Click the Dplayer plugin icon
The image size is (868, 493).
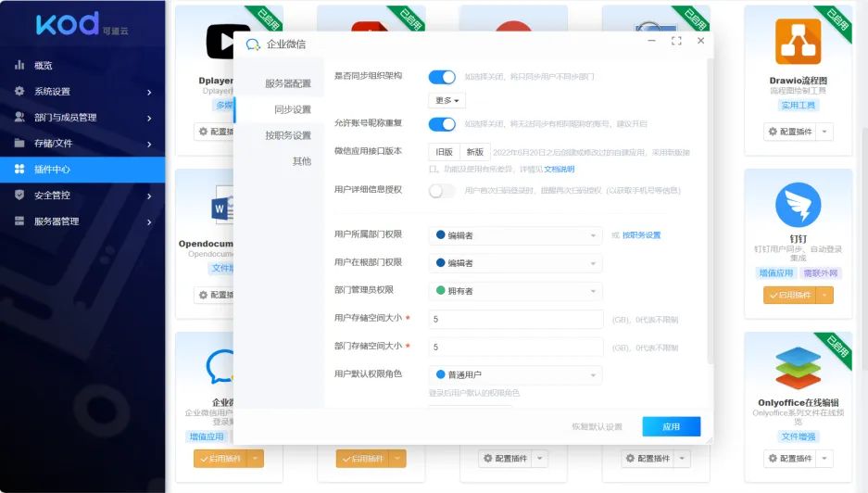click(x=220, y=42)
